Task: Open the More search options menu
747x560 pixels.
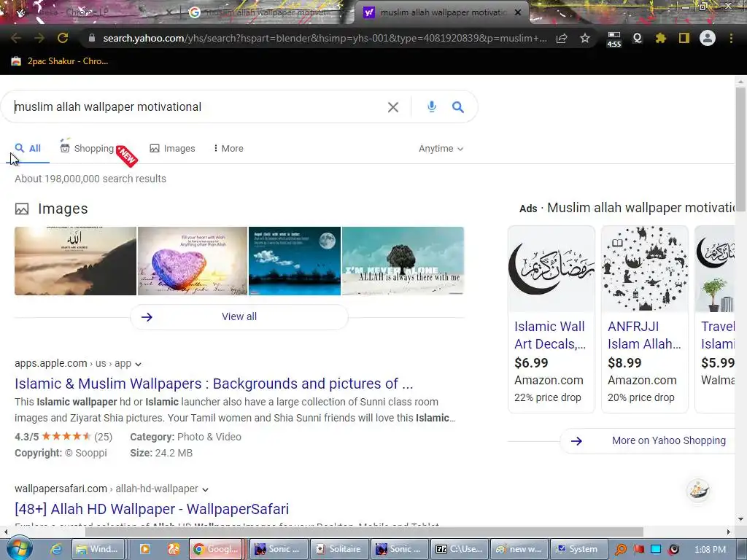Action: point(228,149)
